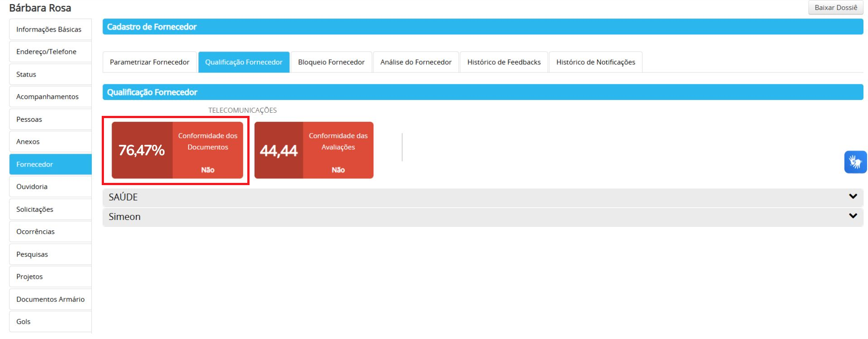Select Endereço/Telefone sidebar item
The image size is (868, 339).
click(x=50, y=52)
